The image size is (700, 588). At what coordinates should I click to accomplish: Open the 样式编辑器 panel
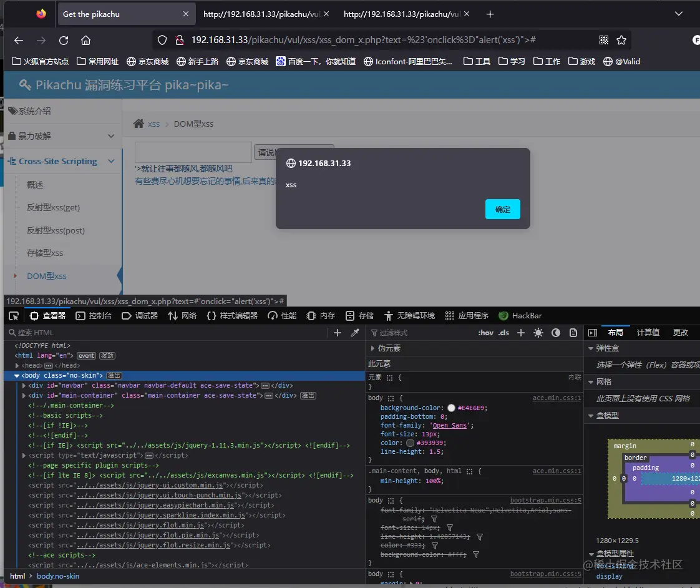(232, 316)
